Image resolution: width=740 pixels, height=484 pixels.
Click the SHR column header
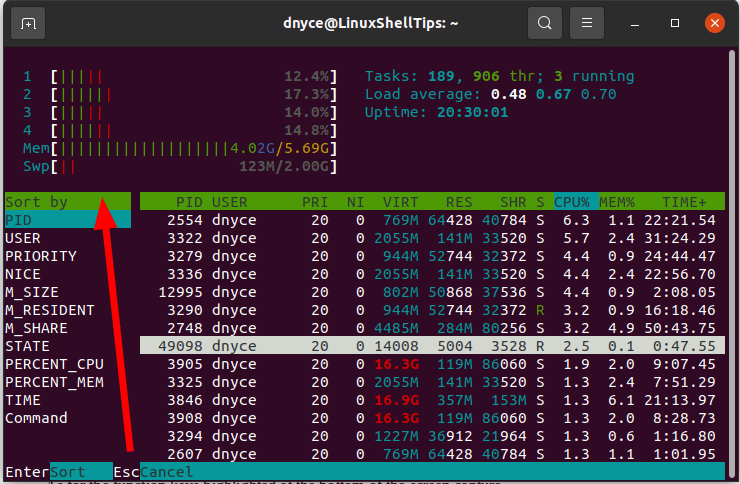[513, 202]
